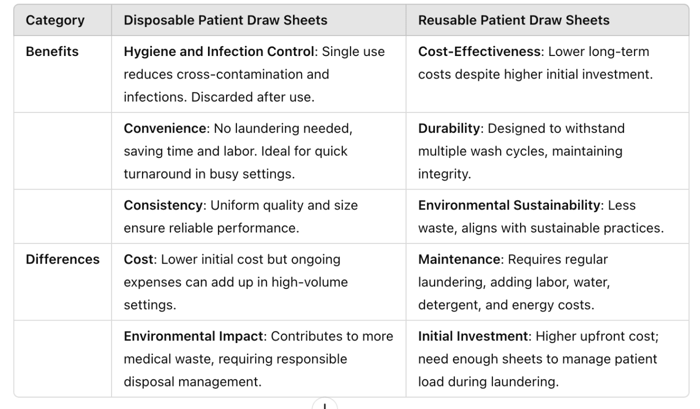Click the scroll-to-bottom arrow button
The image size is (700, 409).
point(324,405)
